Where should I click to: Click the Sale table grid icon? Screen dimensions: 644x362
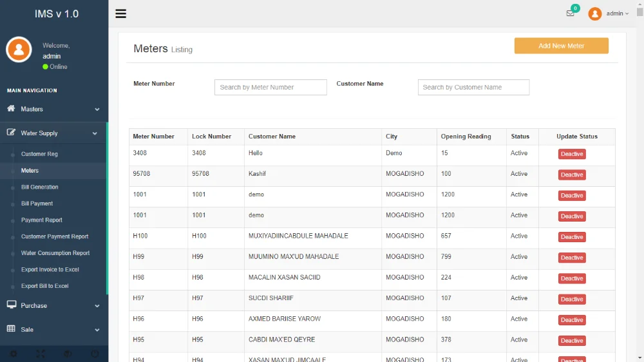coord(11,329)
